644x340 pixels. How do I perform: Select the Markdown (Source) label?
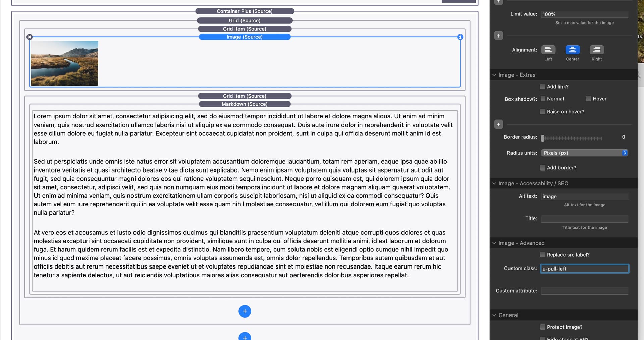pyautogui.click(x=245, y=104)
